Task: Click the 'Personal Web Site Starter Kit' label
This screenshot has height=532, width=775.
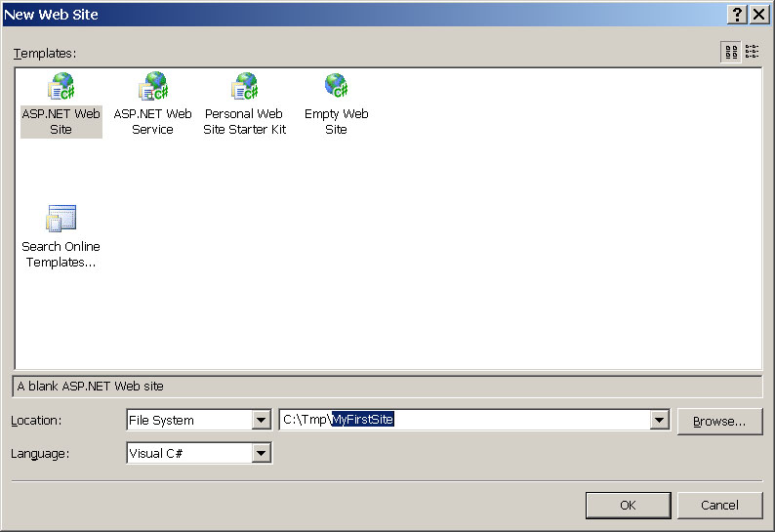Action: tap(245, 122)
